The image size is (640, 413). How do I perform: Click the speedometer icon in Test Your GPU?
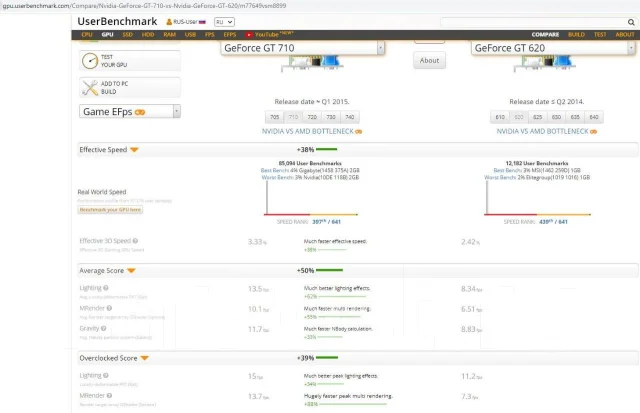click(x=90, y=61)
